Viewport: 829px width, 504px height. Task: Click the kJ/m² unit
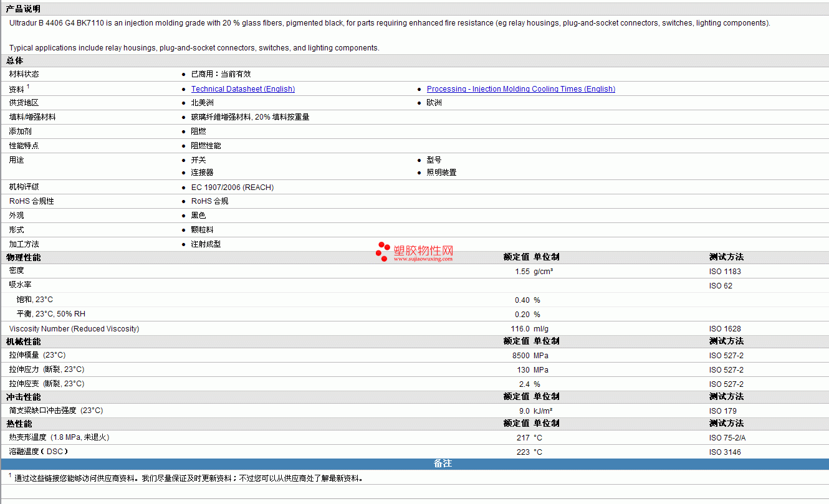point(543,411)
